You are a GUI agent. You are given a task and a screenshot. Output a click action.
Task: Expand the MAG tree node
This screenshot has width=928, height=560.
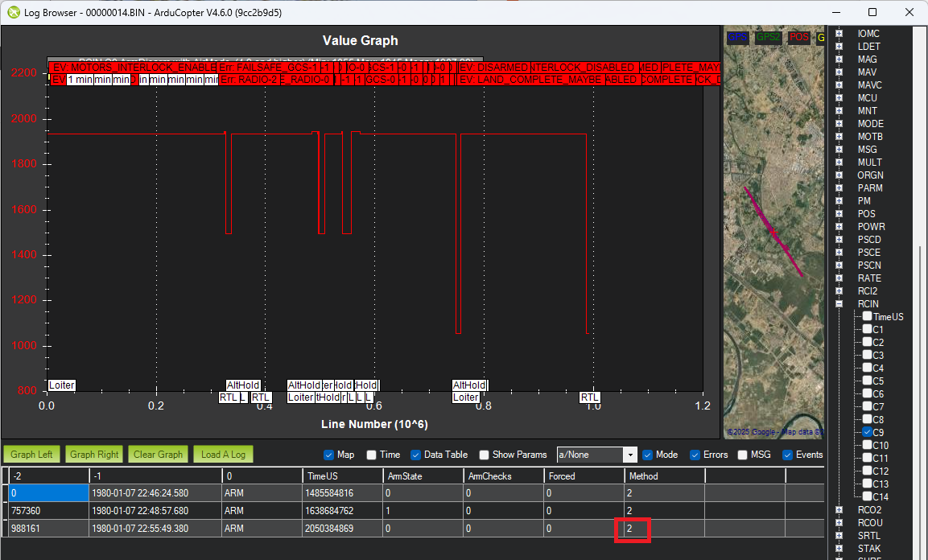coord(839,59)
